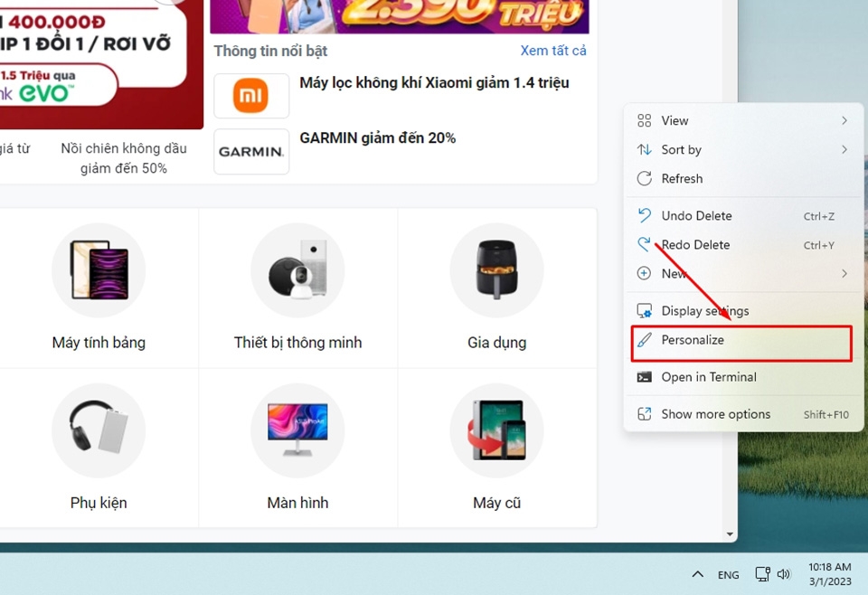
Task: Select Sort by in the context menu
Action: point(743,149)
